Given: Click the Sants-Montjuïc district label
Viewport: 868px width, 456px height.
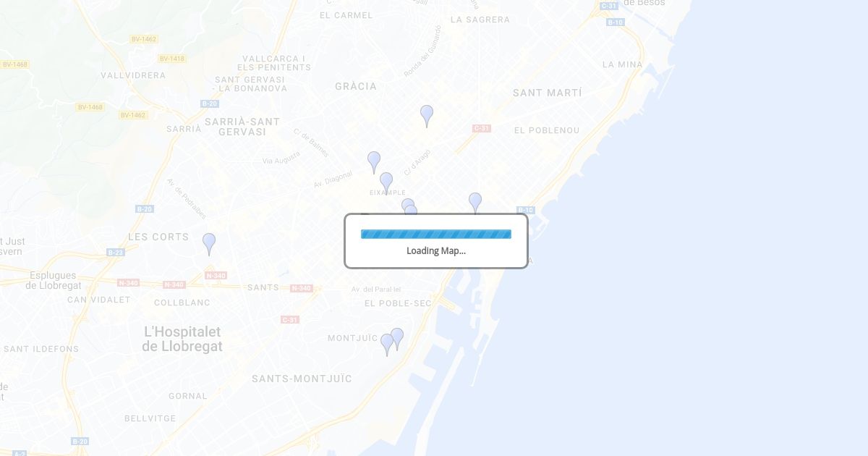Looking at the screenshot, I should point(302,379).
